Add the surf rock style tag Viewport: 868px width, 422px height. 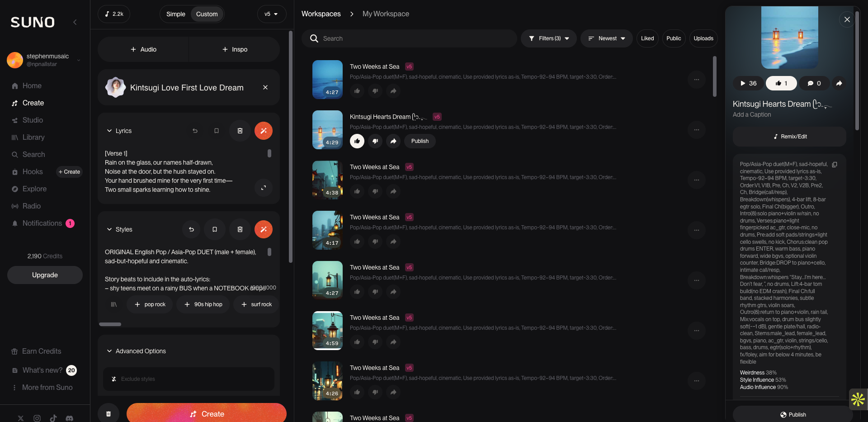(256, 304)
